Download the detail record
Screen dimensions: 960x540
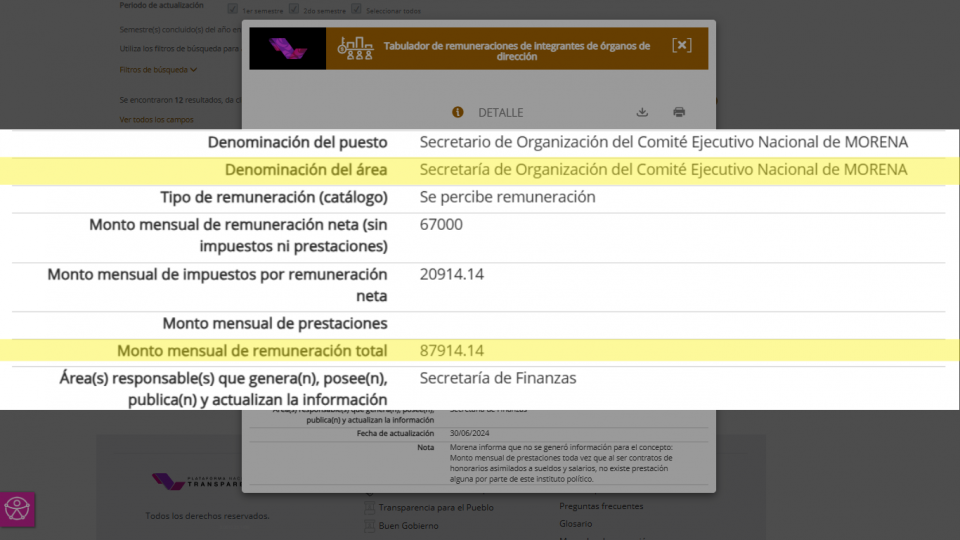coord(642,112)
